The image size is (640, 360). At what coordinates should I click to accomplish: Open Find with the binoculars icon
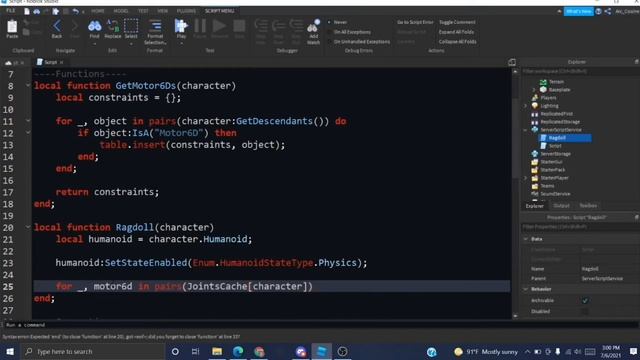(94, 26)
